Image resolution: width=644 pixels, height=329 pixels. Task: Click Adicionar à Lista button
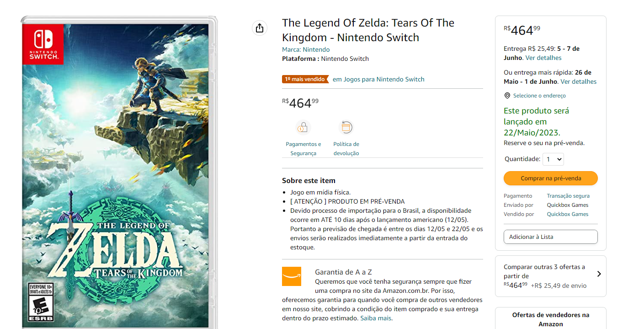pyautogui.click(x=550, y=237)
